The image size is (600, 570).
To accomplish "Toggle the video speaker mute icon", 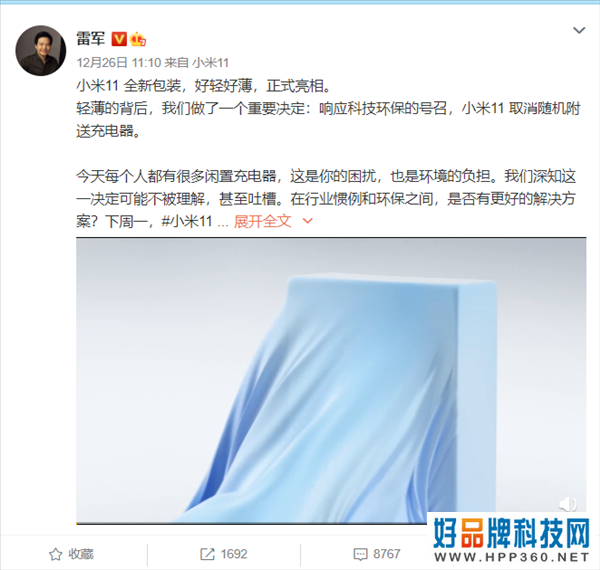I will click(x=568, y=504).
